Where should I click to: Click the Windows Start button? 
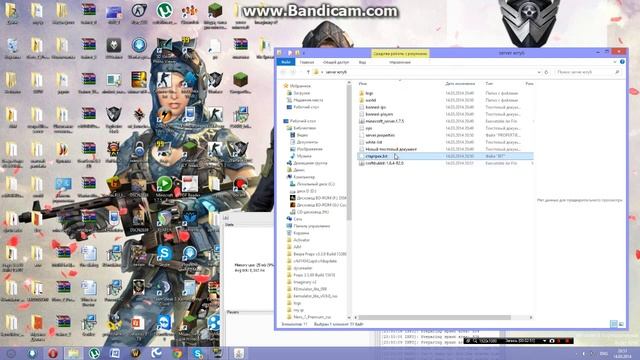[x=11, y=353]
